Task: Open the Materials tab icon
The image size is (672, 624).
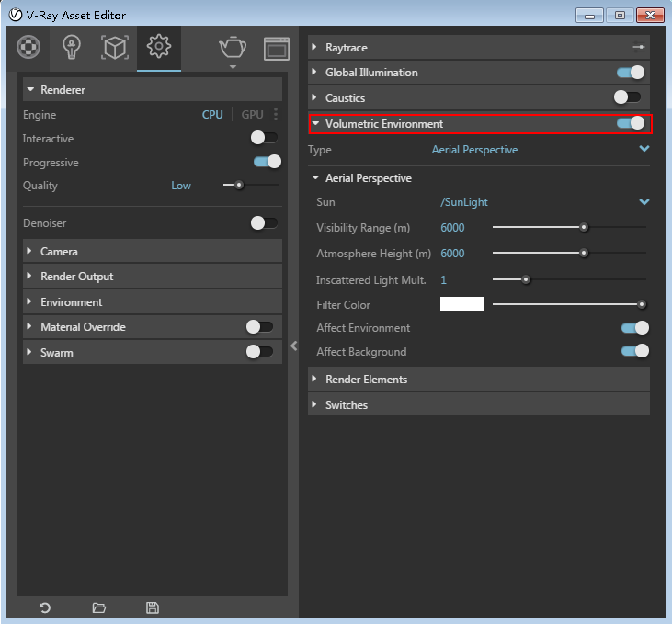Action: (29, 48)
